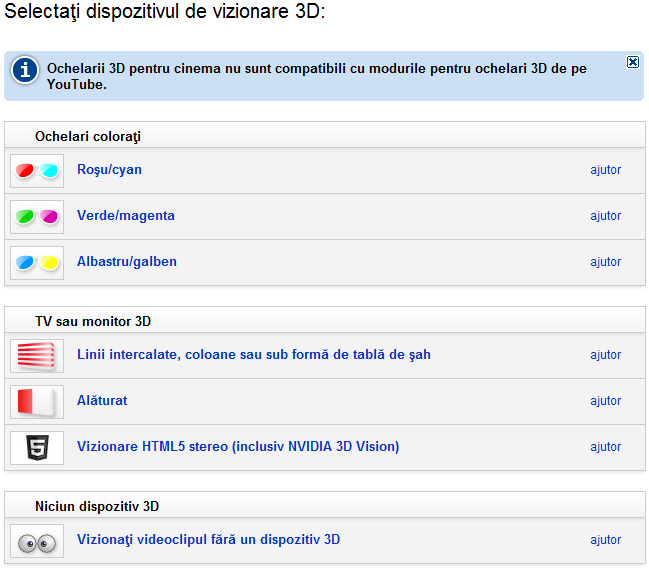Open ajutor for viewing without 3D device
Viewport: 649px width, 570px height.
tap(606, 540)
